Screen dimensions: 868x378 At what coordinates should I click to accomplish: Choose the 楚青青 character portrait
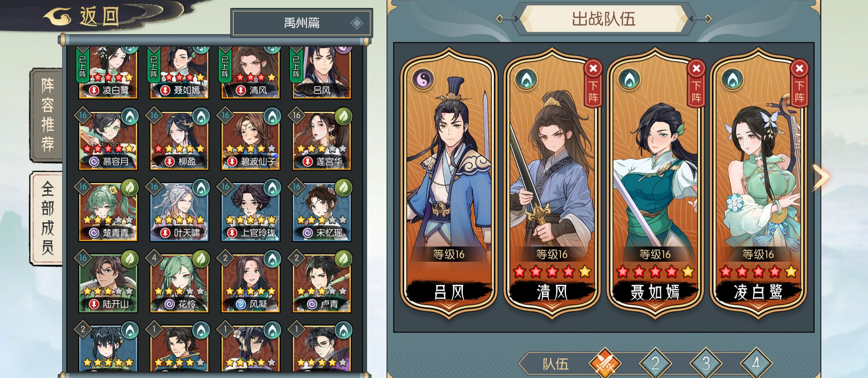coord(108,212)
